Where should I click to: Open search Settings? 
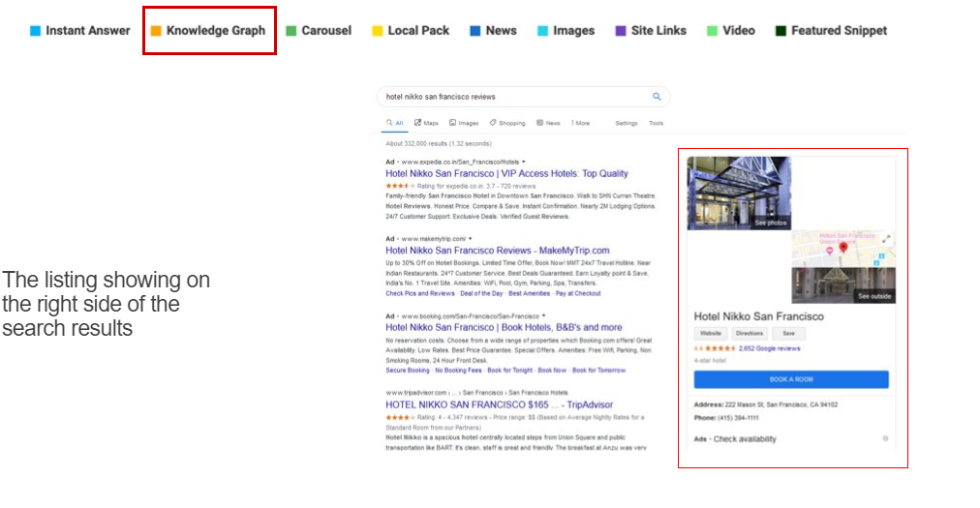[627, 123]
